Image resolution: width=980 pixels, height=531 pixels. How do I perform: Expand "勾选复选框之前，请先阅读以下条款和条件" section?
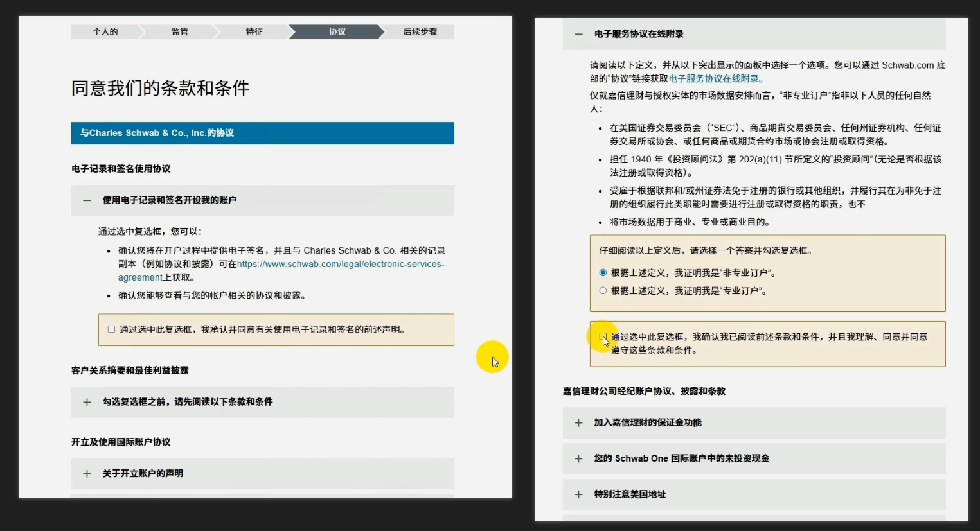pyautogui.click(x=262, y=402)
